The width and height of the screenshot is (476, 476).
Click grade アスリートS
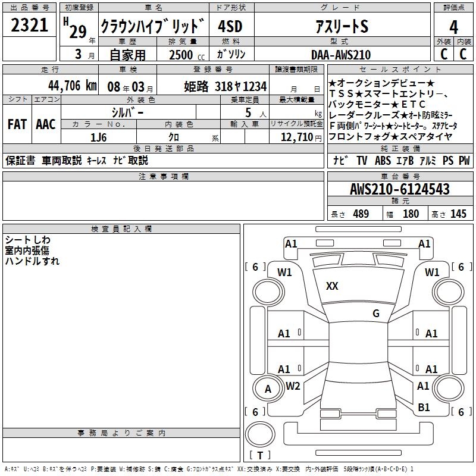(342, 26)
